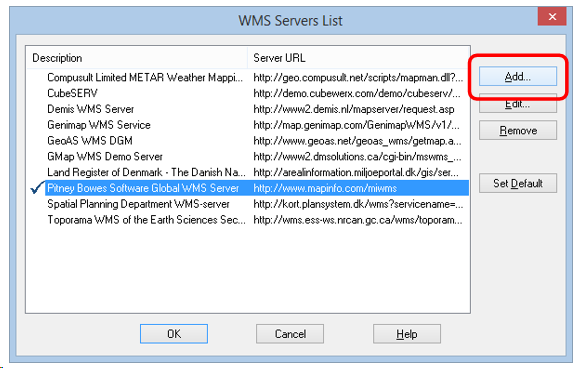The image size is (574, 368).
Task: Cancel the WMS Servers List dialog
Action: point(290,334)
